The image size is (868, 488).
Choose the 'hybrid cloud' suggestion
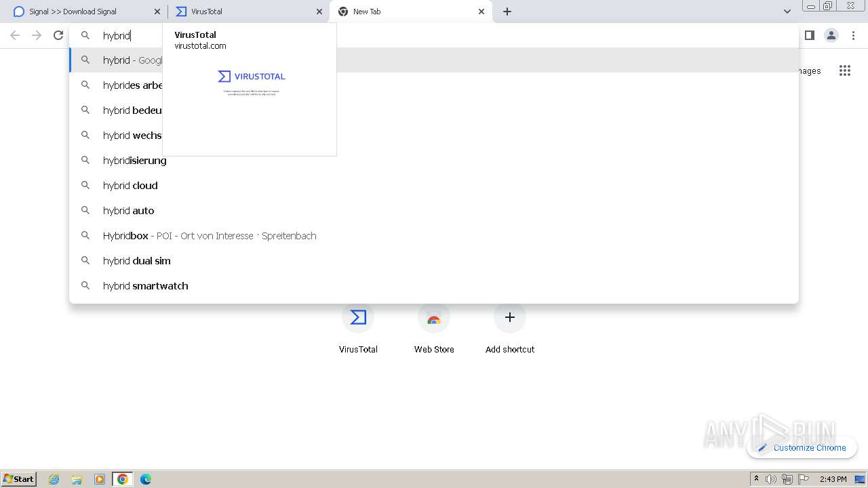434,186
